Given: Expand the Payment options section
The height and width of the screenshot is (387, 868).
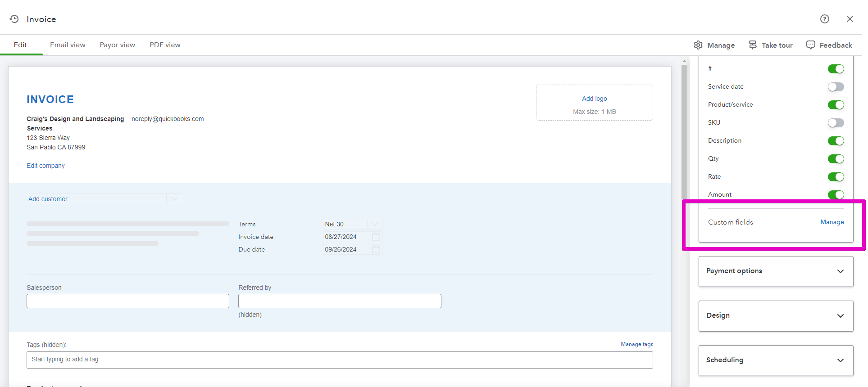Looking at the screenshot, I should pyautogui.click(x=776, y=271).
